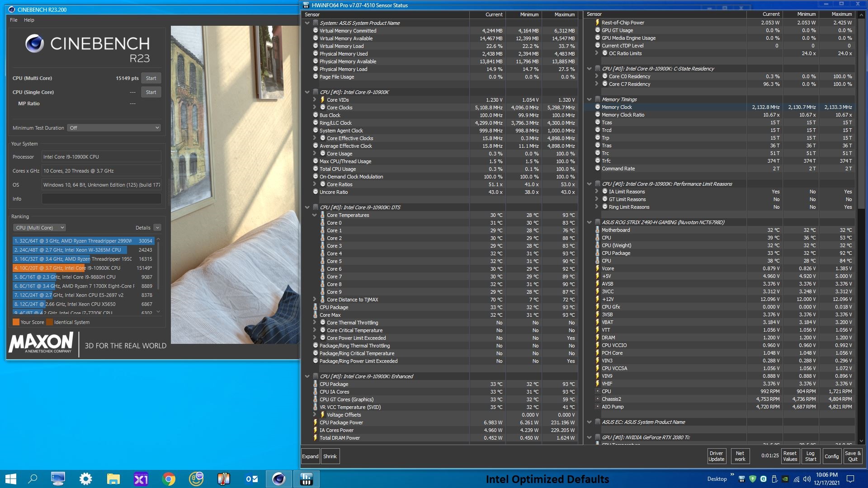Open Outlook from the taskbar
Viewport: 868px width, 488px height.
point(251,479)
